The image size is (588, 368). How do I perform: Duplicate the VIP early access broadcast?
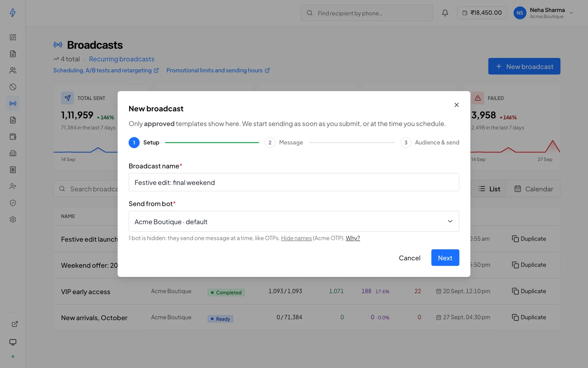pos(529,291)
